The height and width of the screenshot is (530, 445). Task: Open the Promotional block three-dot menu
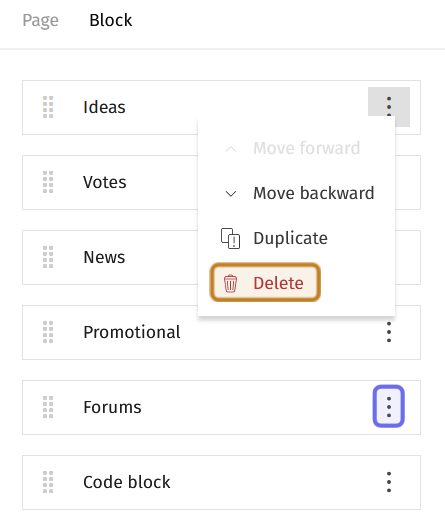click(389, 332)
